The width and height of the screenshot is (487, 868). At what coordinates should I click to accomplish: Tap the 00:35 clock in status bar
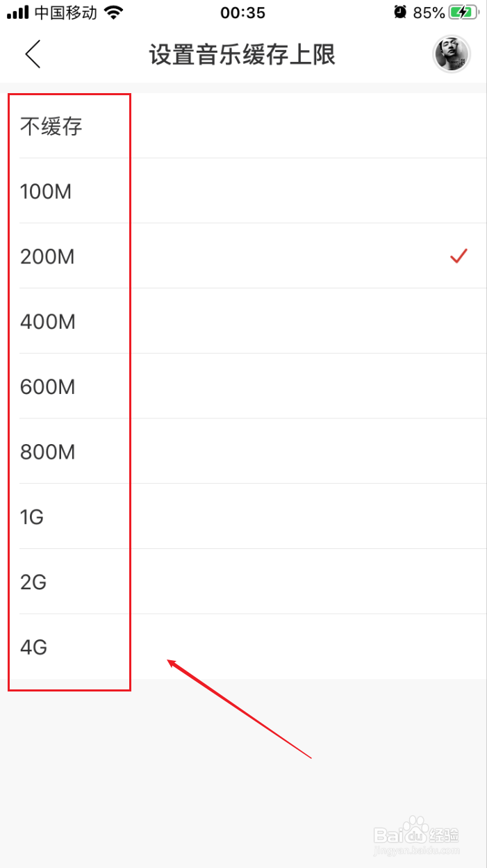click(242, 13)
